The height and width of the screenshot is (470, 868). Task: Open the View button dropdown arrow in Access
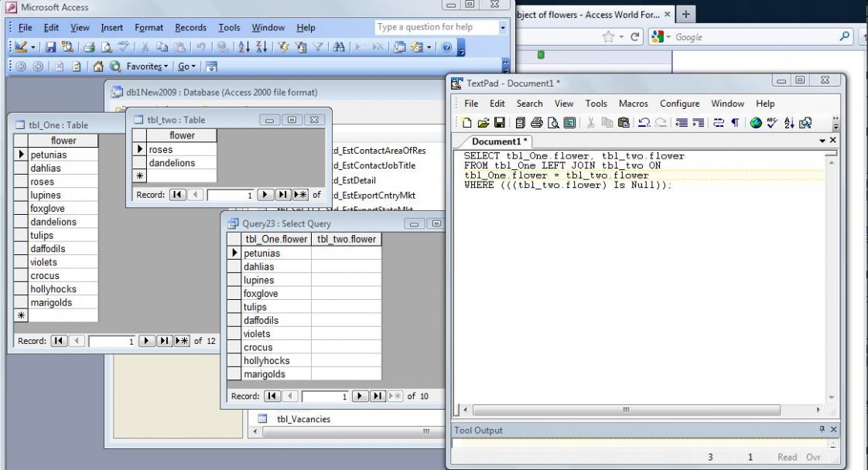pyautogui.click(x=33, y=48)
